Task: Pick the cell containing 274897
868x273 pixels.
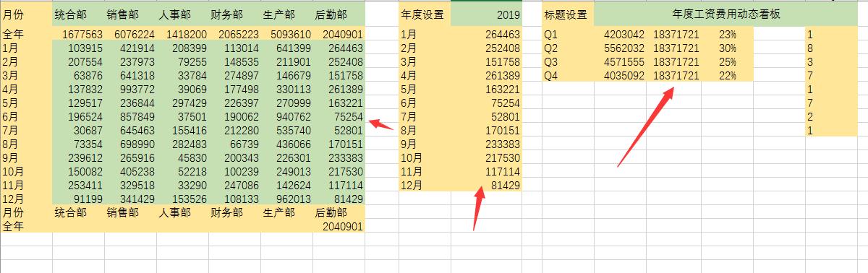Action: (x=235, y=75)
